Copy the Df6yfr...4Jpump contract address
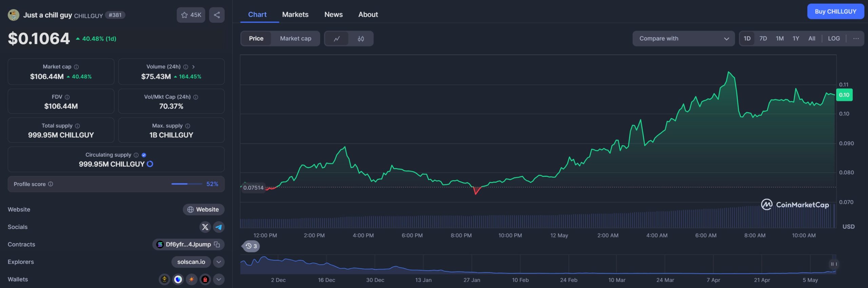This screenshot has width=868, height=288. pyautogui.click(x=217, y=244)
